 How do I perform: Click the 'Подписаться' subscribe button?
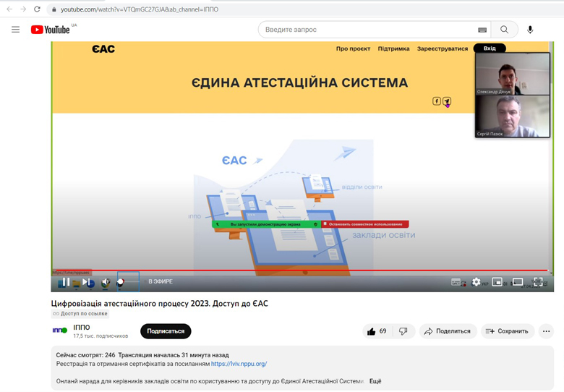point(166,331)
